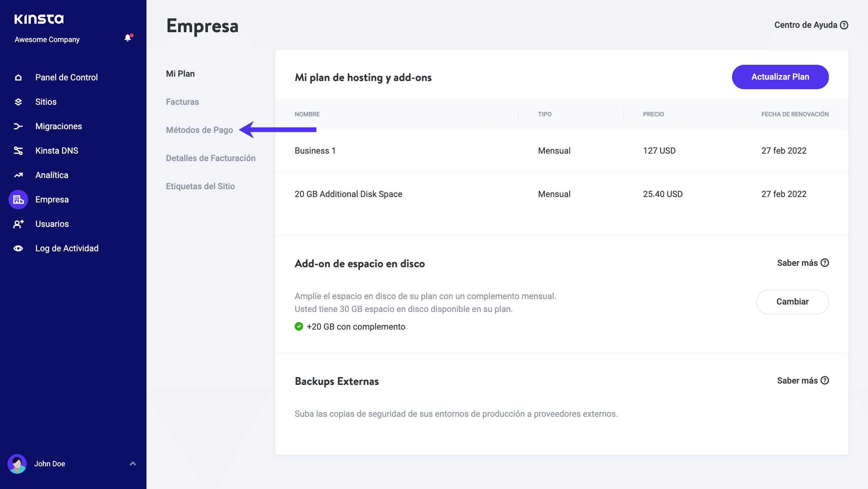Open the Etiquetas del Sitio tab
The height and width of the screenshot is (489, 868).
(200, 186)
